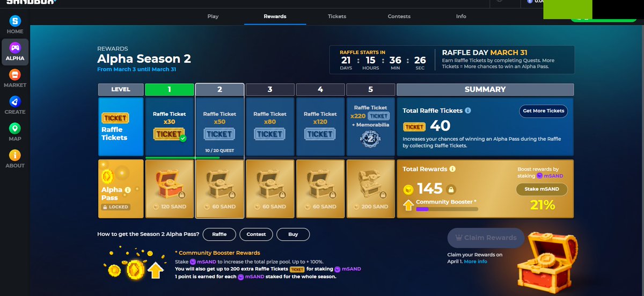Click the Contest button
Screen dimensions: 644x296
(x=256, y=234)
